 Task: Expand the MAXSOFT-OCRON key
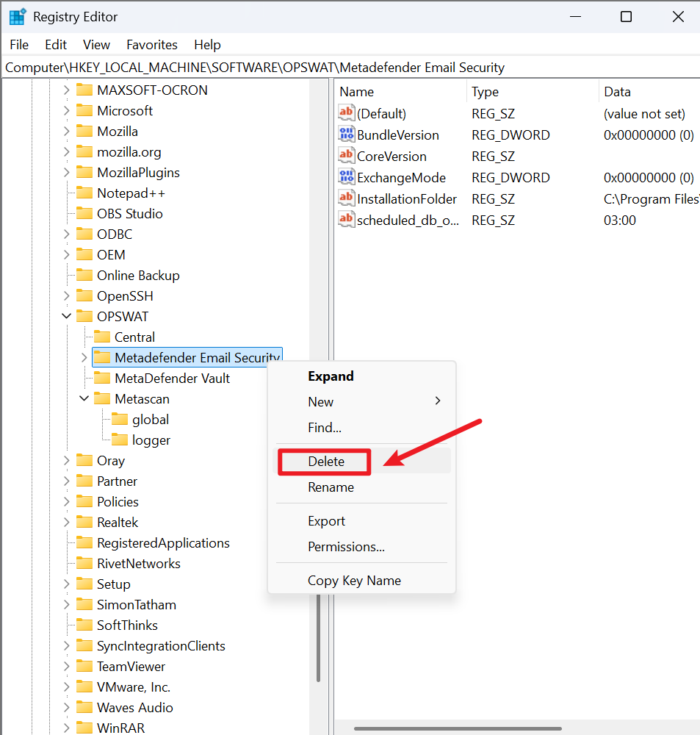pyautogui.click(x=67, y=90)
